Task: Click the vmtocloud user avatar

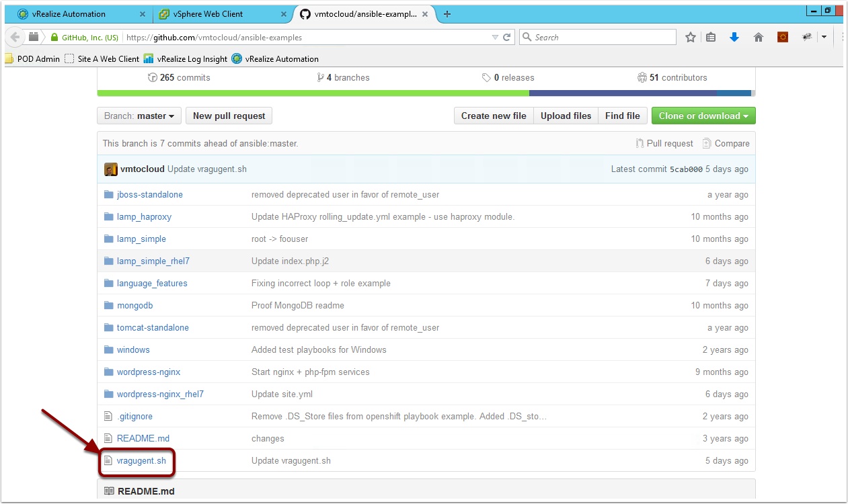Action: [111, 169]
